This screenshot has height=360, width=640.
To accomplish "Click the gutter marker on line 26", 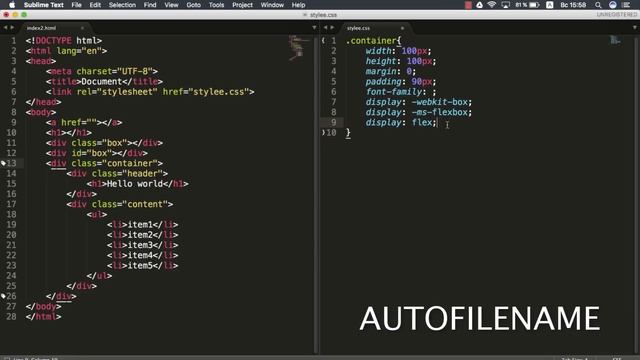I will (3, 296).
